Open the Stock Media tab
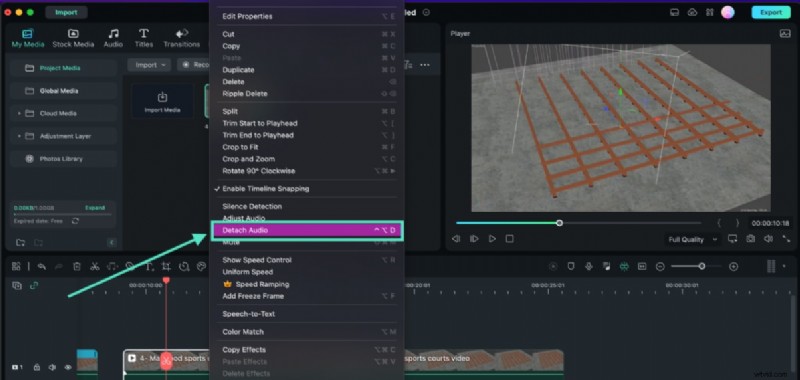Image resolution: width=800 pixels, height=380 pixels. pyautogui.click(x=73, y=38)
